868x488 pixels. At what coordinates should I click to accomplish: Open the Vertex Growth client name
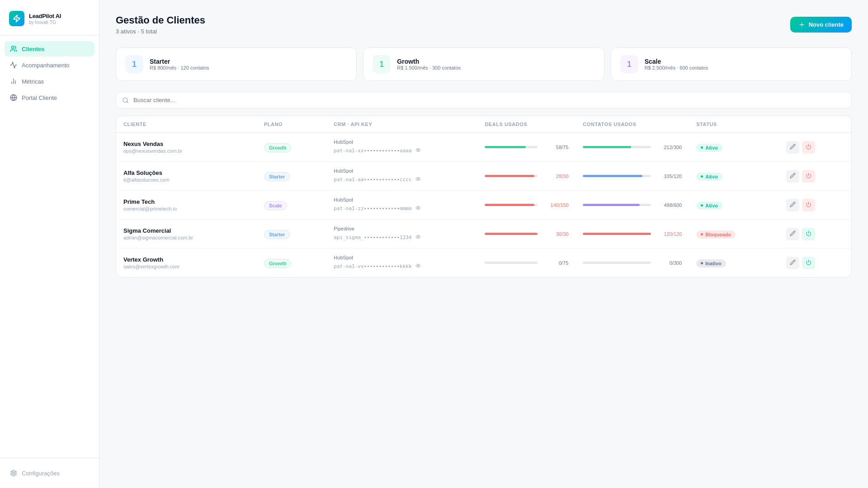click(143, 259)
